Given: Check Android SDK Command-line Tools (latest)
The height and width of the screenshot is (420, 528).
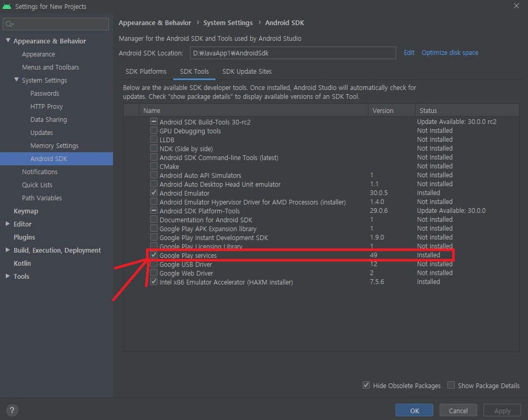Looking at the screenshot, I should pos(153,157).
